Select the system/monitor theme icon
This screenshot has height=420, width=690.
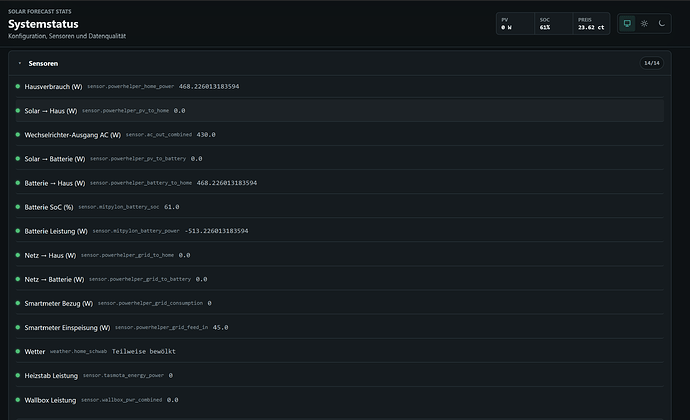[x=627, y=23]
